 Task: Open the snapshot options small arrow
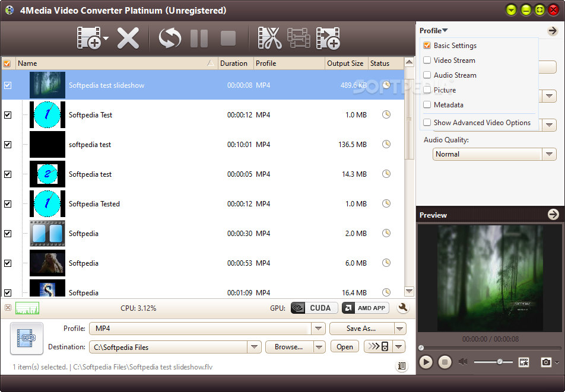click(557, 363)
